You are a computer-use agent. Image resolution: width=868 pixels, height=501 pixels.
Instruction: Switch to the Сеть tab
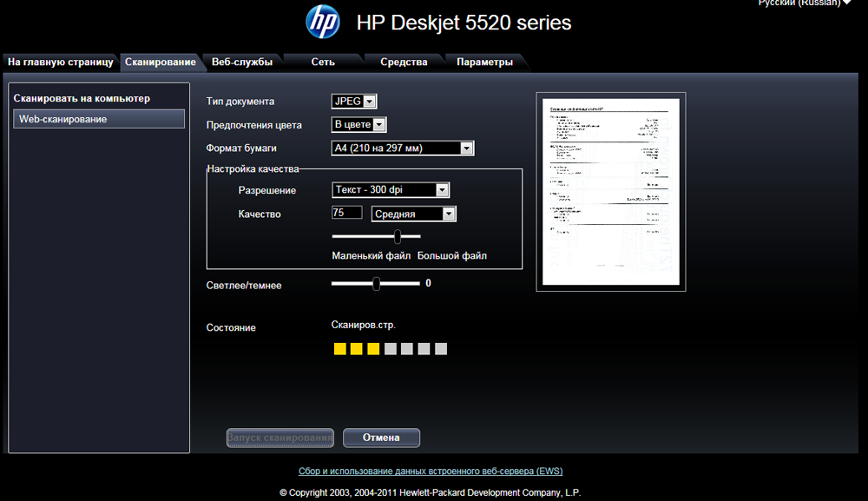323,62
